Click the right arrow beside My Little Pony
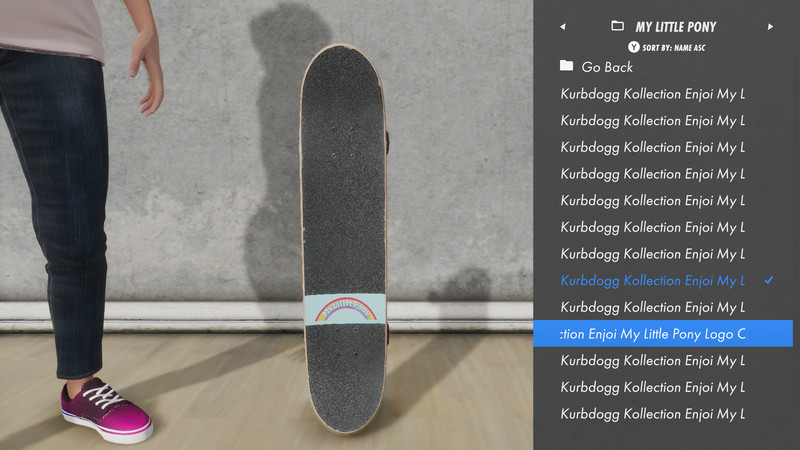The width and height of the screenshot is (800, 450). [770, 27]
